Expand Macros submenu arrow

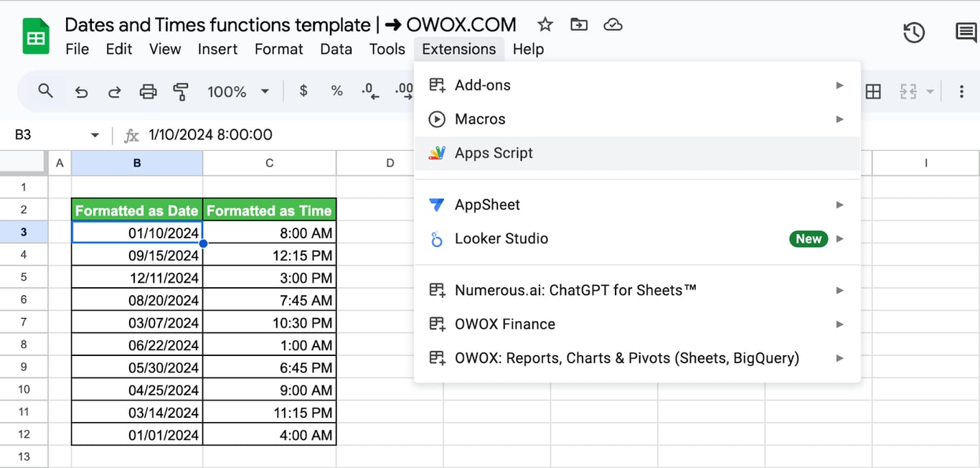839,119
